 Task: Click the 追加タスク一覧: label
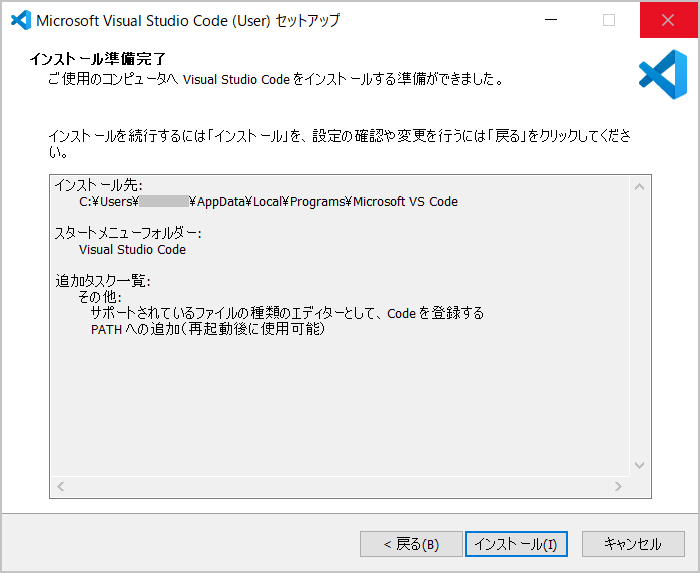pyautogui.click(x=103, y=281)
